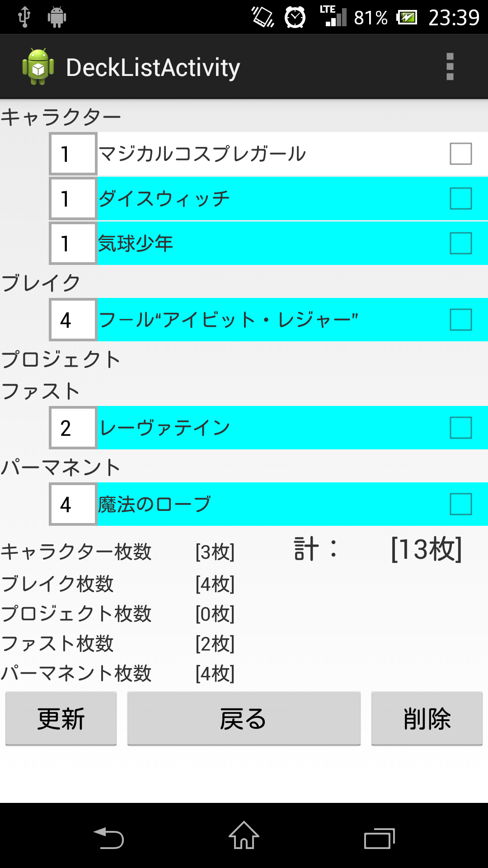Check the マジカルコスプレガール checkbox
Viewport: 488px width, 868px height.
point(460,154)
